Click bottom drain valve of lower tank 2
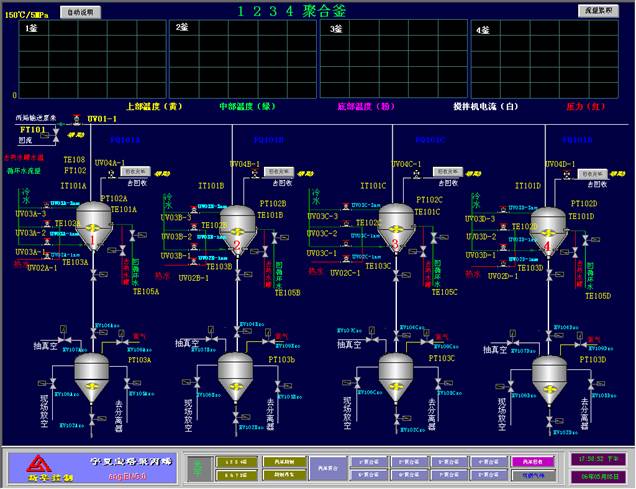636x489 pixels. coord(236,418)
